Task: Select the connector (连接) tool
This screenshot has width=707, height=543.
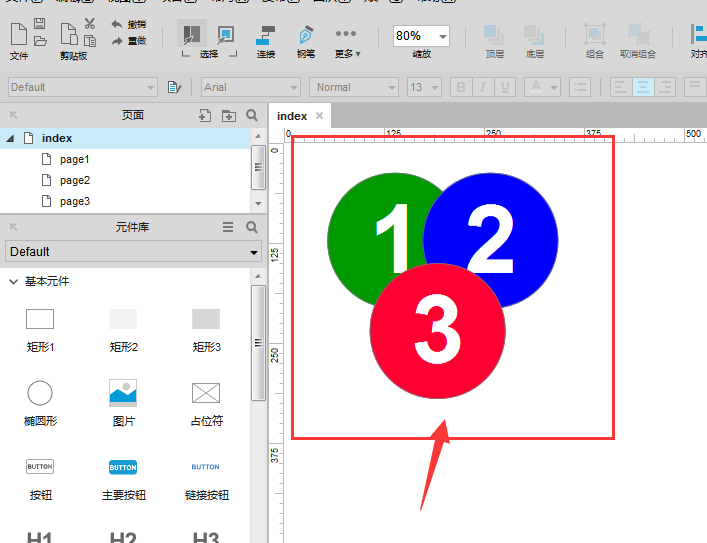Action: [x=266, y=35]
